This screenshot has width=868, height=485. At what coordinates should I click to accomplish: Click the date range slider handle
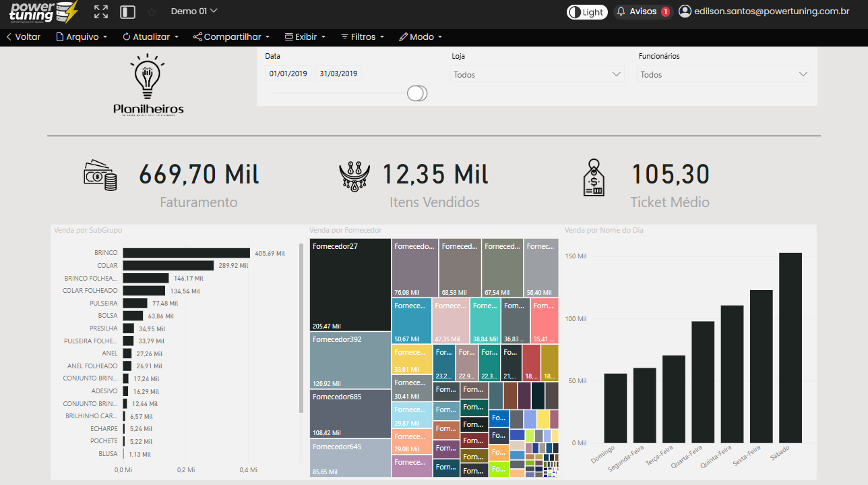[x=417, y=93]
